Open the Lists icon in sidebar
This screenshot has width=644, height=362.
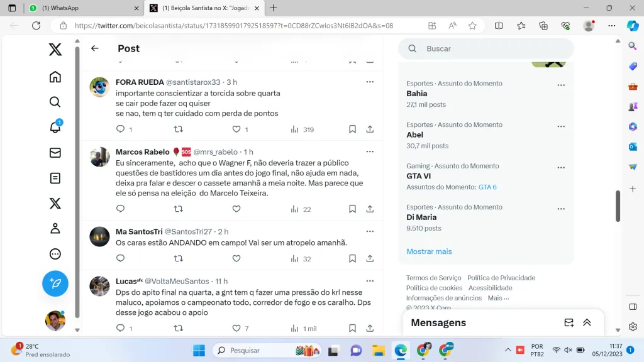click(55, 178)
